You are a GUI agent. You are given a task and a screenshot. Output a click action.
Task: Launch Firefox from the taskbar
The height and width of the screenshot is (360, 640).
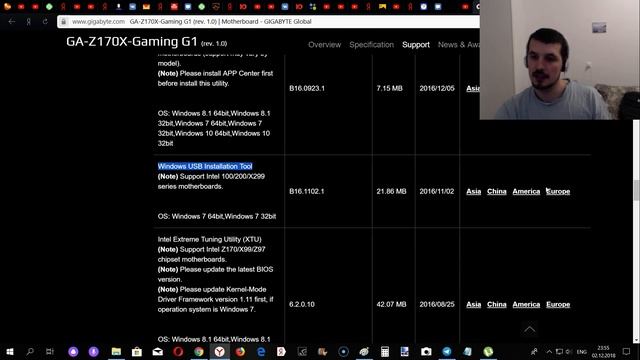click(x=240, y=351)
